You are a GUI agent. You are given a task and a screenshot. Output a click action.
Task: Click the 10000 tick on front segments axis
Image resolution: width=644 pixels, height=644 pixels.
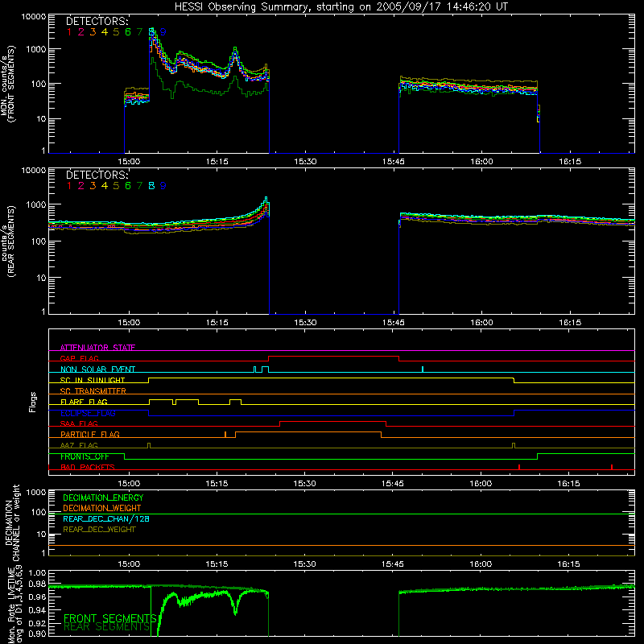[x=34, y=17]
